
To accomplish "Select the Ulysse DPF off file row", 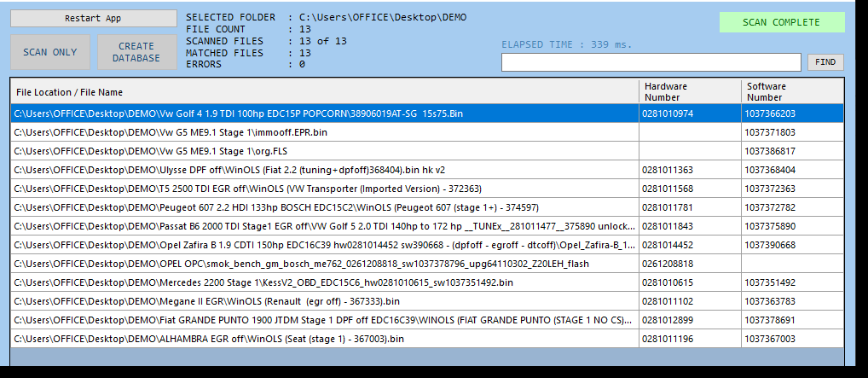I will tap(229, 170).
